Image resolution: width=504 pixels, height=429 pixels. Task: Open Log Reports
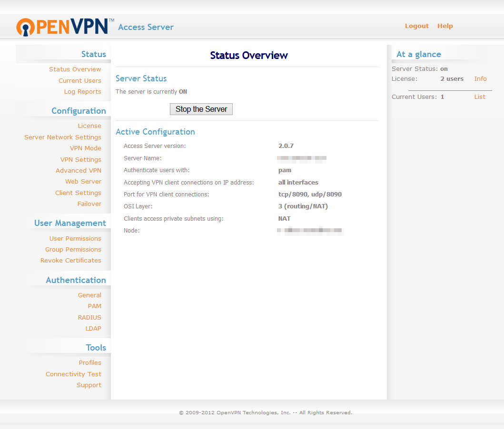pyautogui.click(x=83, y=91)
